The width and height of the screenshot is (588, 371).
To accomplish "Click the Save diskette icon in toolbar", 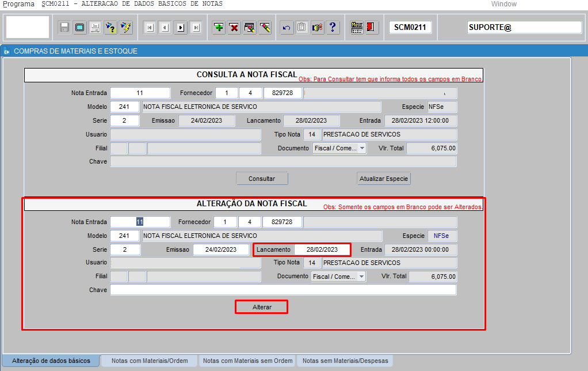I will 64,28.
